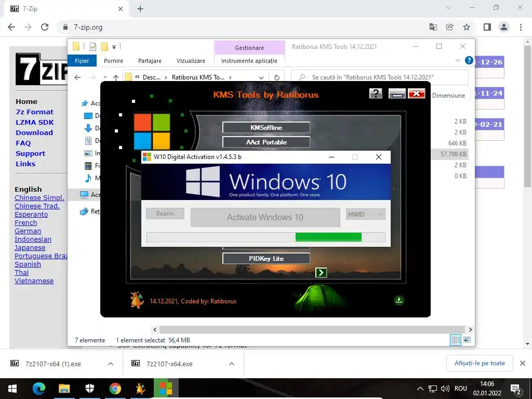
Task: Click the Chrome reload page icon
Action: click(x=45, y=27)
